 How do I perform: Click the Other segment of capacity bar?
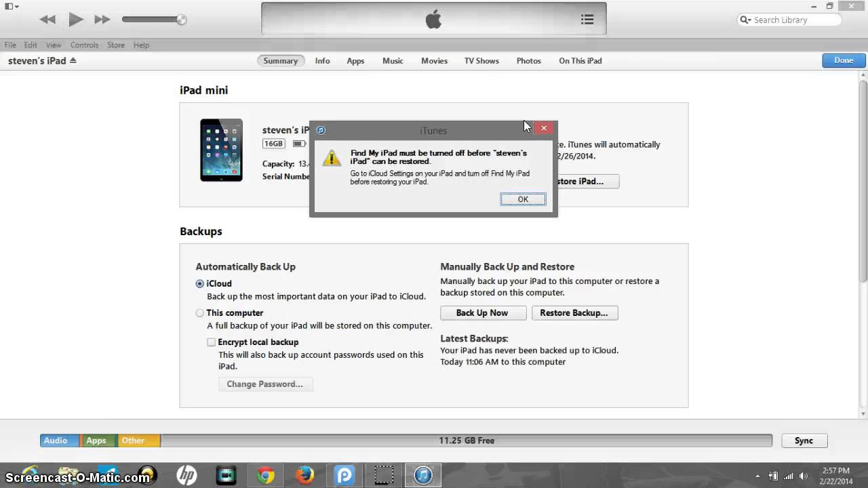[138, 441]
